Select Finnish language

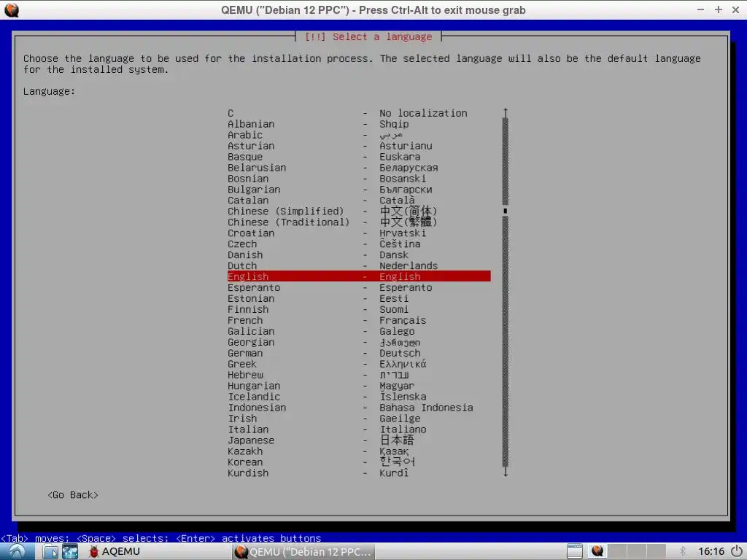(359, 309)
